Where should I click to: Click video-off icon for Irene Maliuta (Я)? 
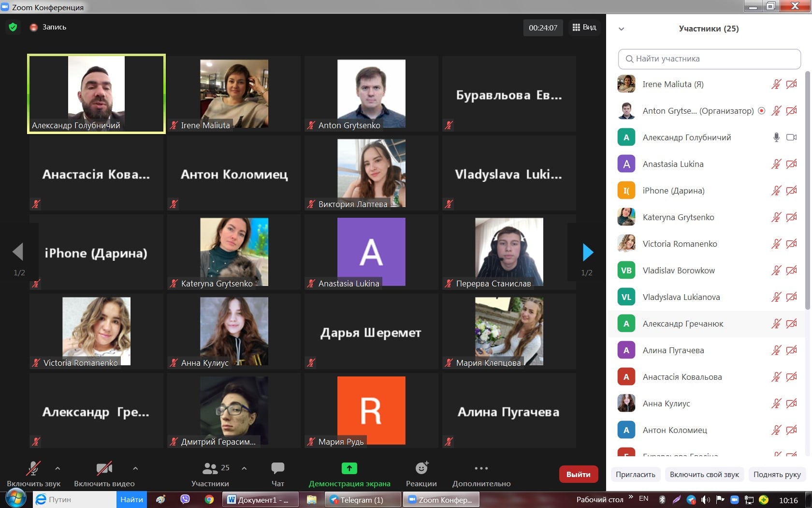[791, 84]
